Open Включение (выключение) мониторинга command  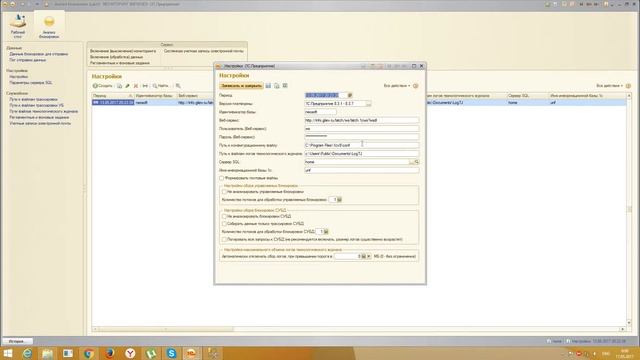click(123, 51)
